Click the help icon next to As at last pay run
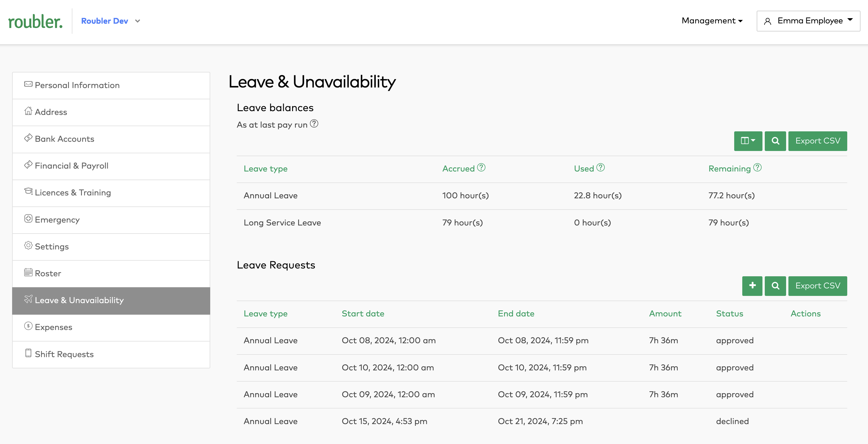 point(314,124)
